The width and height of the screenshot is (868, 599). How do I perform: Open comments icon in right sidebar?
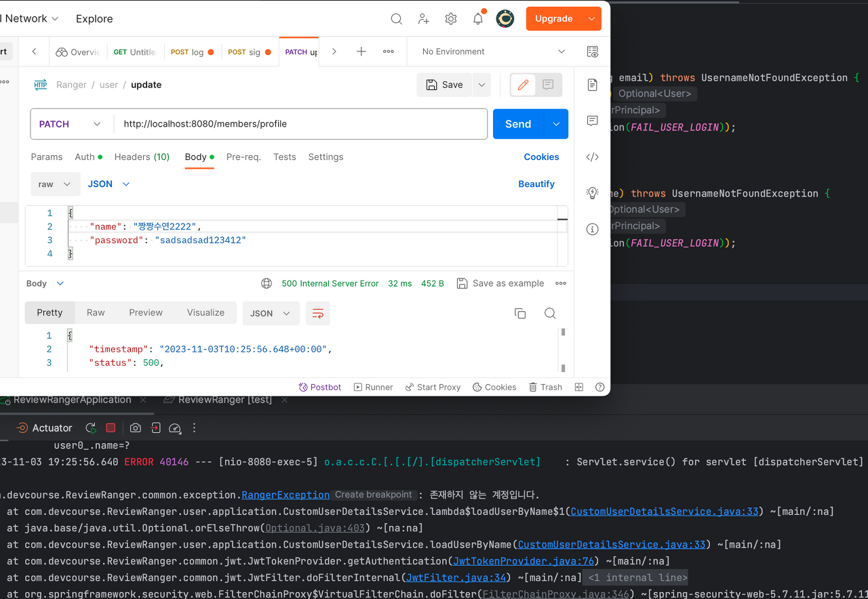point(593,121)
